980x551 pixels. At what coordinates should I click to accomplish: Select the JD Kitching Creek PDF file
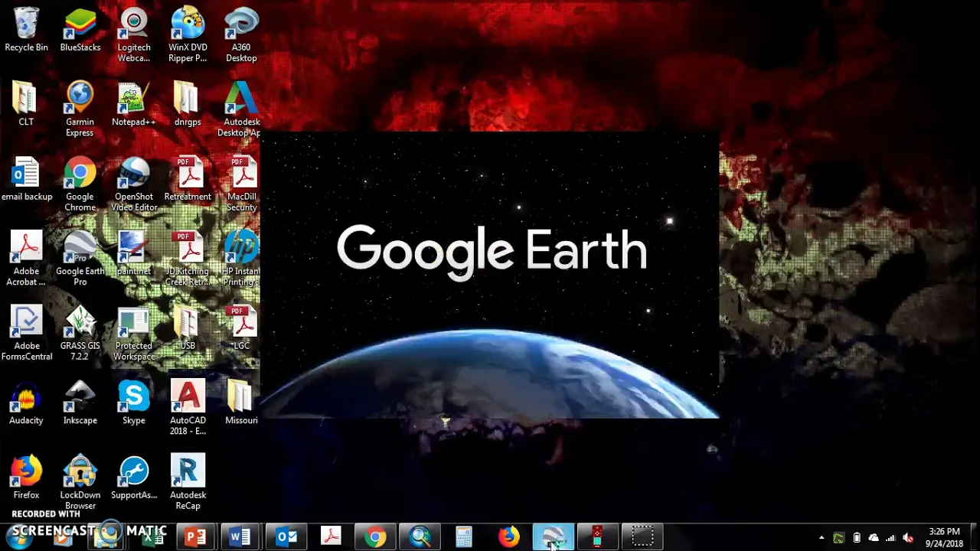pyautogui.click(x=188, y=259)
